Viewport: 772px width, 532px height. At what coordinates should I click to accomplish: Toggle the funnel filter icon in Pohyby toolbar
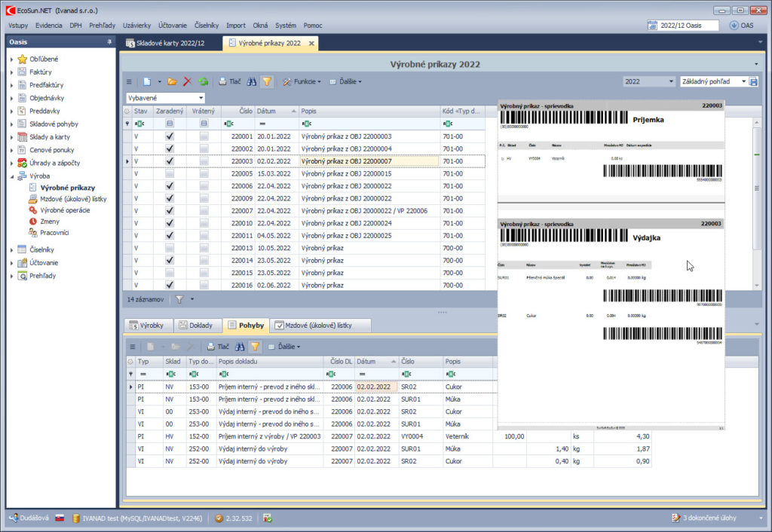click(x=255, y=347)
